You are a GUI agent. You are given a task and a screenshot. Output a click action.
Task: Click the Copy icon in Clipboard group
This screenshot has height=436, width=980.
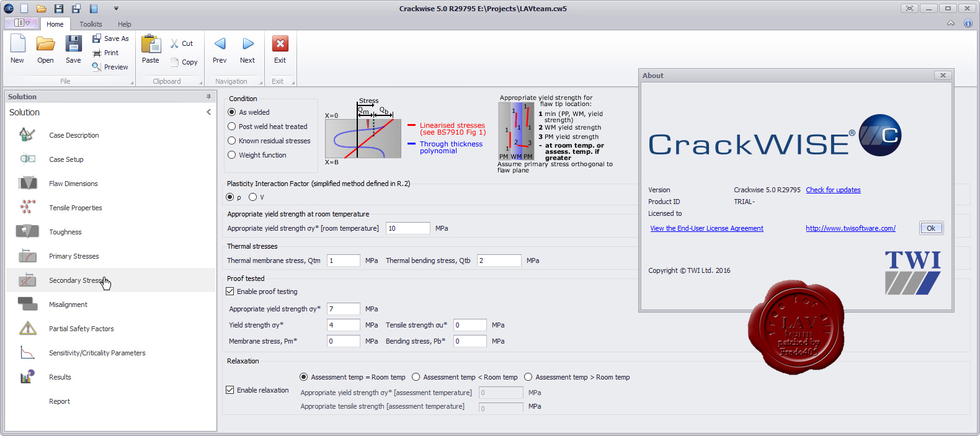(x=175, y=62)
